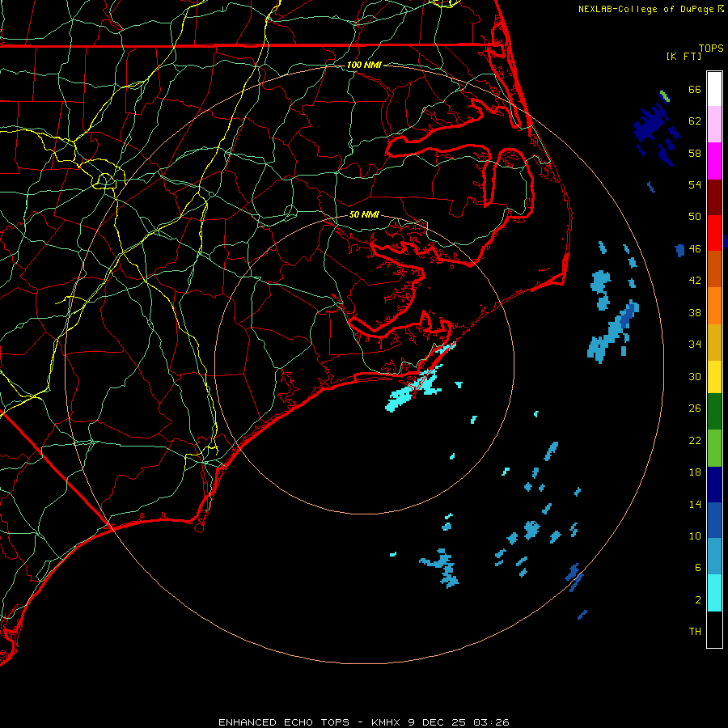Click the 2 scale value
728x728 pixels.
698,600
